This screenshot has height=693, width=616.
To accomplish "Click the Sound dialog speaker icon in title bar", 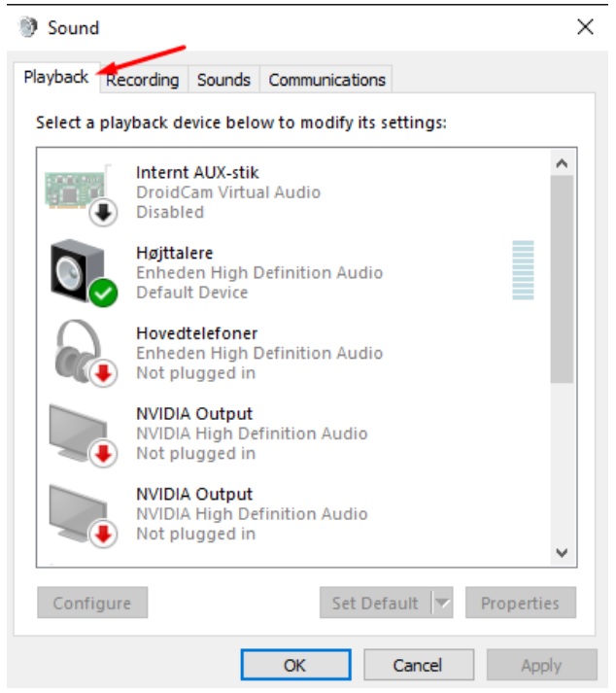I will click(29, 27).
